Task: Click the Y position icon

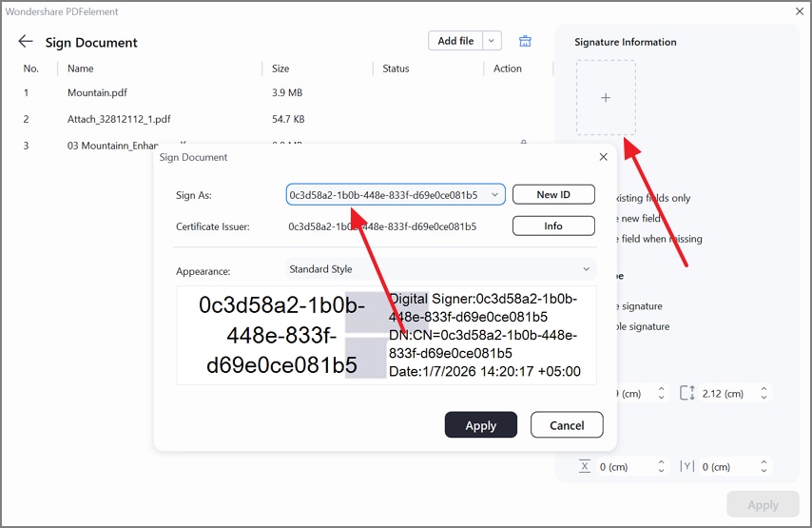Action: 687,466
